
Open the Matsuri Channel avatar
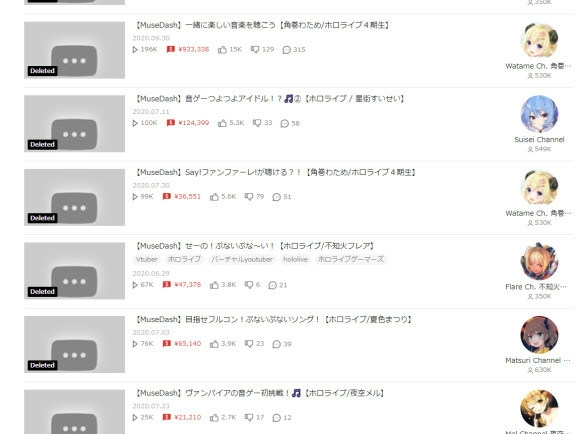(539, 335)
